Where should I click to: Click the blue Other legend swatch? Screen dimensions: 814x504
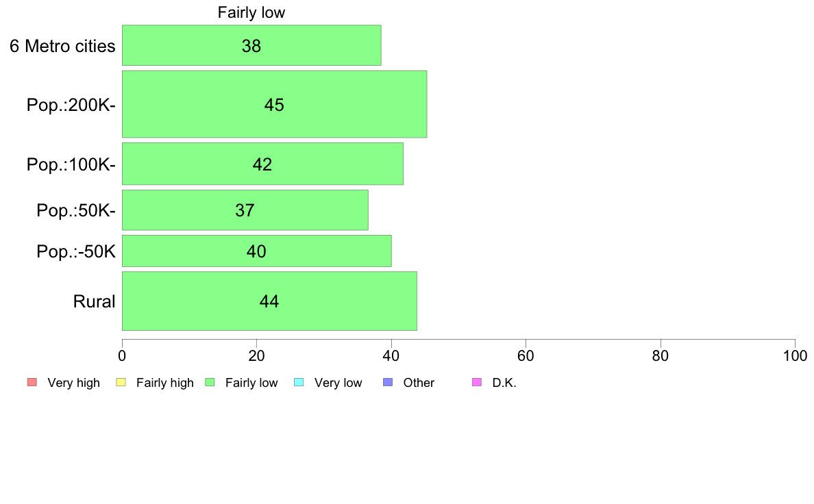pyautogui.click(x=388, y=383)
